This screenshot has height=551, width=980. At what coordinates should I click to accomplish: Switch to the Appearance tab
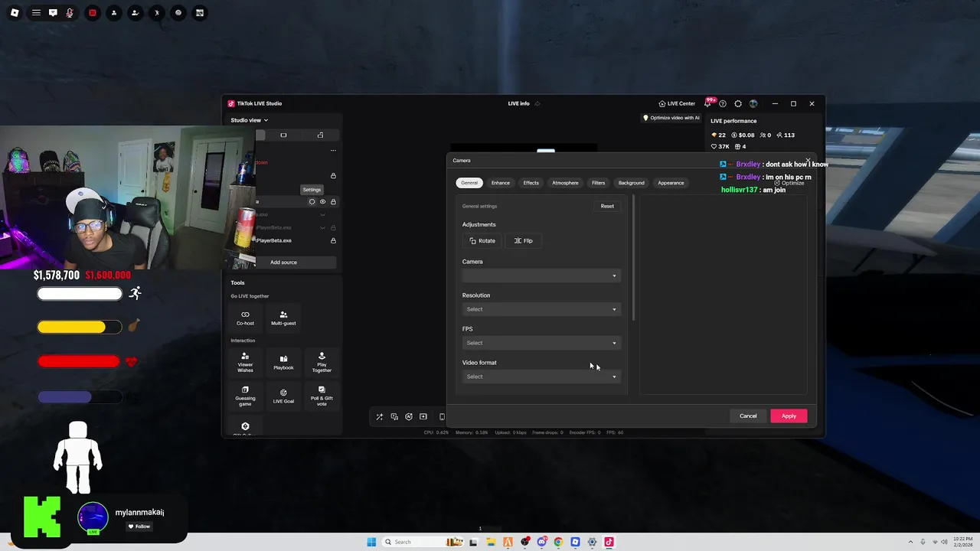671,183
